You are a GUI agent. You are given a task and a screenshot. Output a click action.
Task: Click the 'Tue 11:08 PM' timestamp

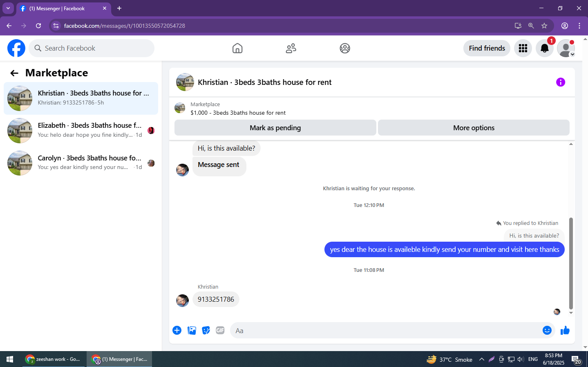pyautogui.click(x=369, y=270)
